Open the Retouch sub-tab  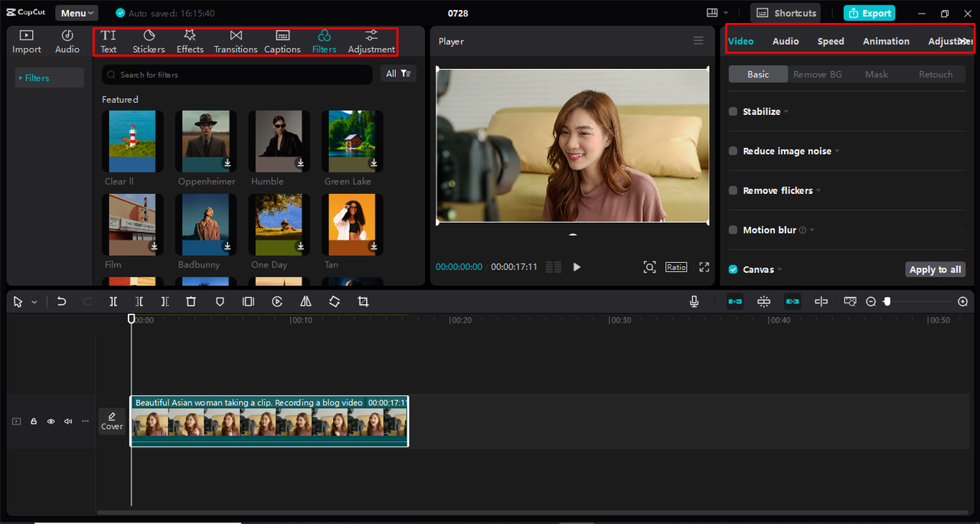(x=936, y=74)
